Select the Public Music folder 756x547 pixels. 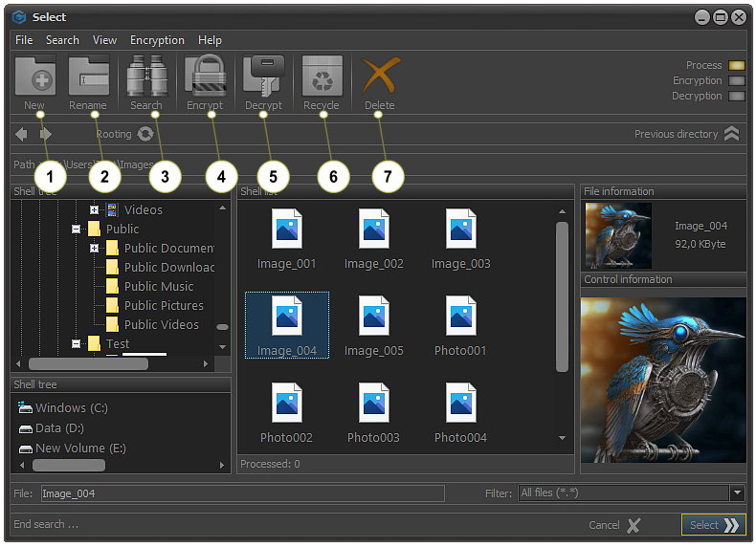(x=150, y=286)
